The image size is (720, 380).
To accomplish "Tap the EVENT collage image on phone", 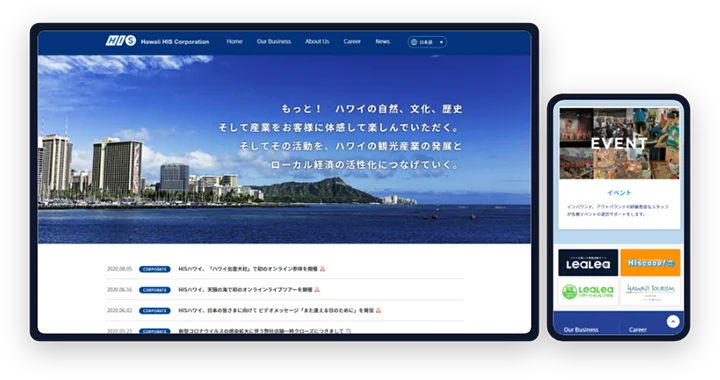I will pos(619,143).
